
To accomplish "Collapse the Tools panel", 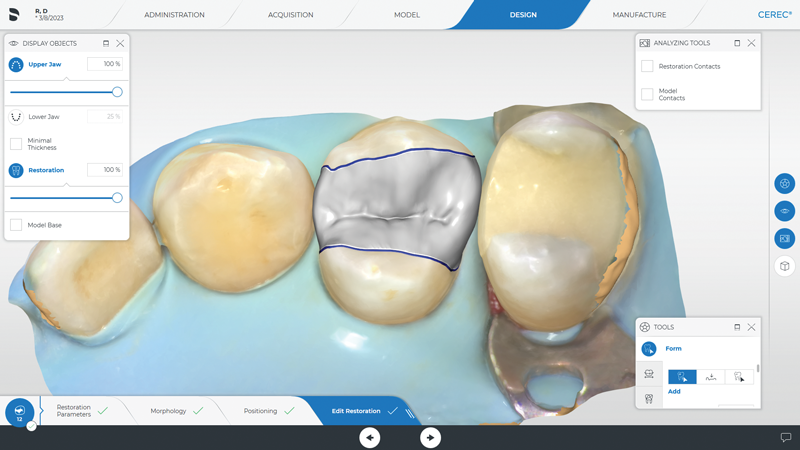I will click(x=737, y=327).
